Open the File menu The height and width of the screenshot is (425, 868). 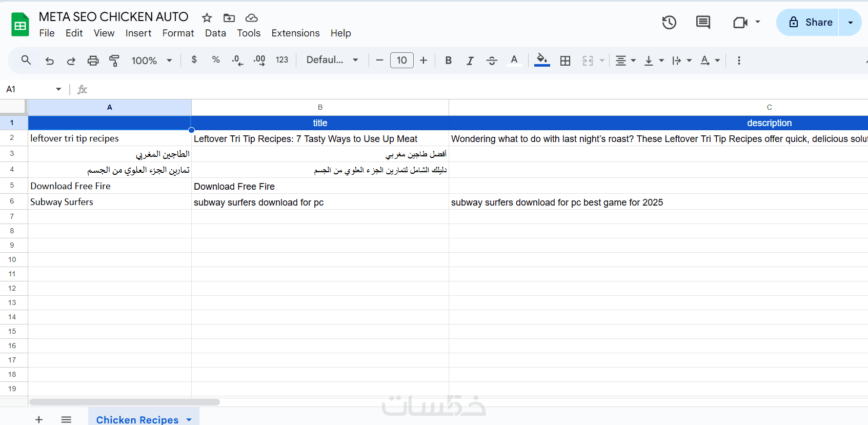tap(47, 33)
